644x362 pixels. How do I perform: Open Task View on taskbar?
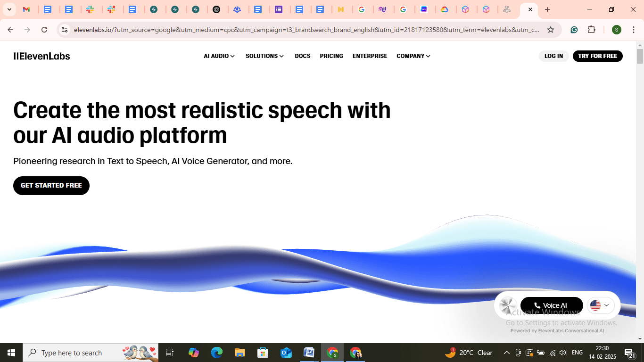(170, 353)
